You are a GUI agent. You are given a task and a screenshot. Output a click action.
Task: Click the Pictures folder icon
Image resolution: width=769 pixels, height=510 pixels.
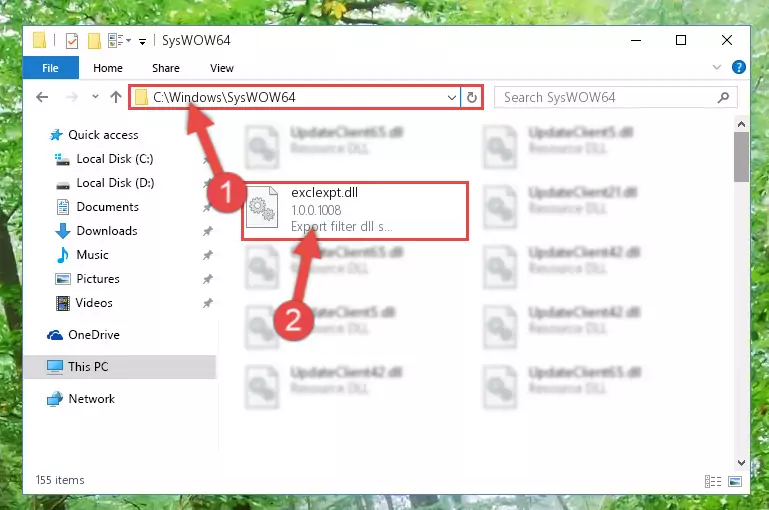click(x=62, y=279)
